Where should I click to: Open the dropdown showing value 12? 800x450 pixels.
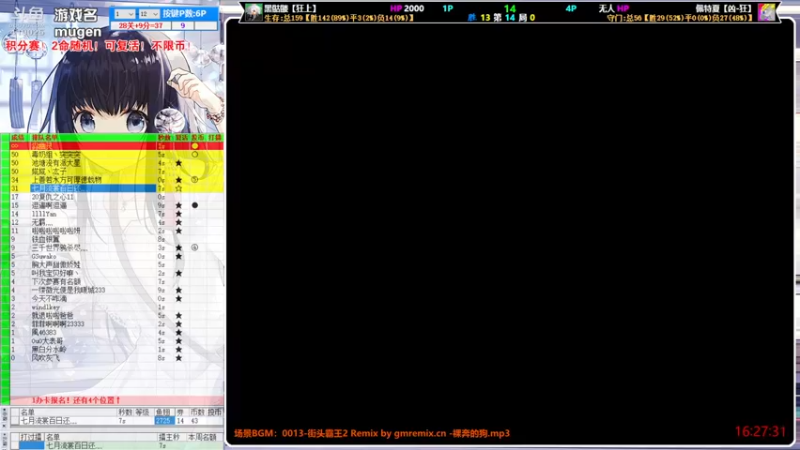pos(149,14)
